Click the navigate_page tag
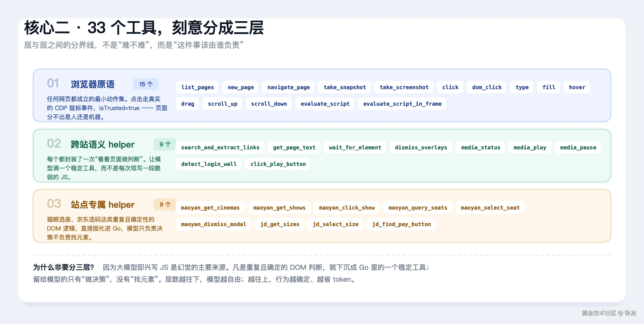Screen dimensions: 644x324 (288, 87)
